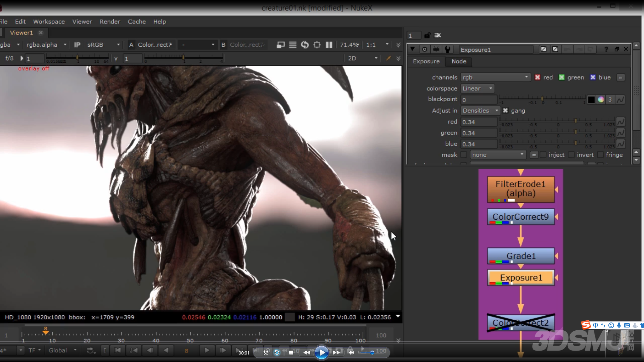Open the Edit menu
The image size is (644, 362).
point(20,21)
